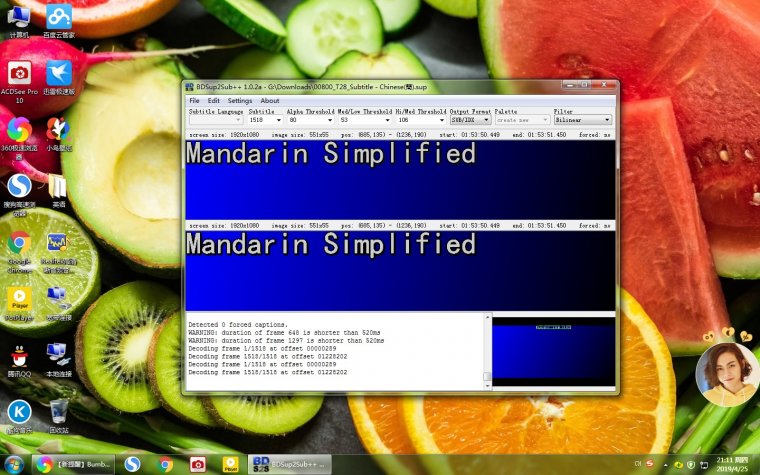The image size is (760, 475).
Task: Show hidden system tray icons
Action: 665,465
